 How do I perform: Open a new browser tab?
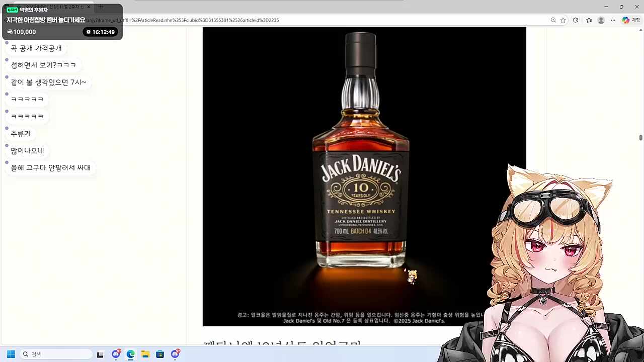tap(101, 7)
